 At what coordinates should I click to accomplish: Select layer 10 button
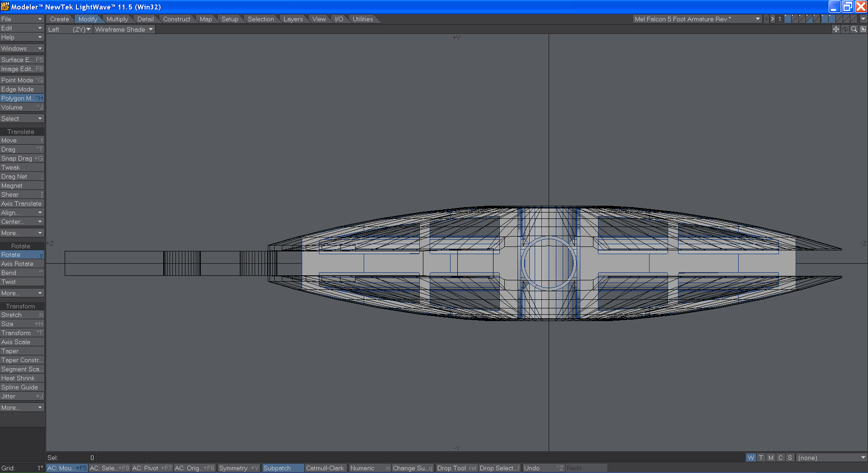854,19
